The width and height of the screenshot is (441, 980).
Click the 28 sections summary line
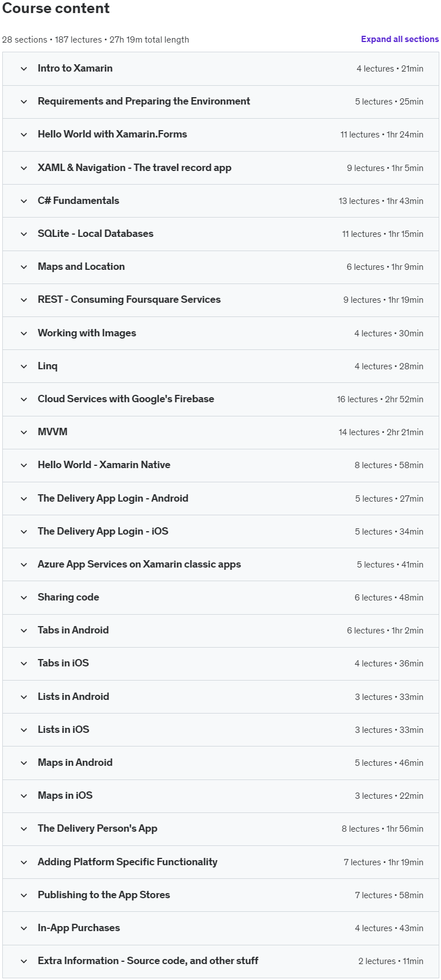(95, 40)
